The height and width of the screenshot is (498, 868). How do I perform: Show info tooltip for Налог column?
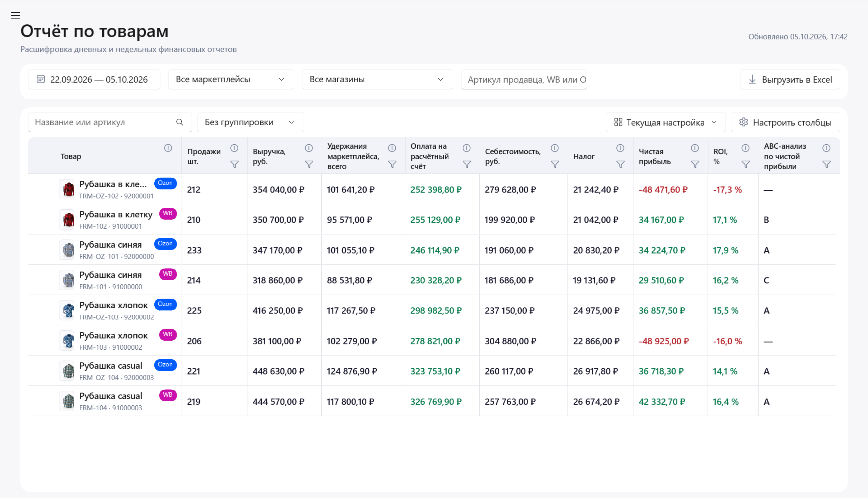click(620, 148)
